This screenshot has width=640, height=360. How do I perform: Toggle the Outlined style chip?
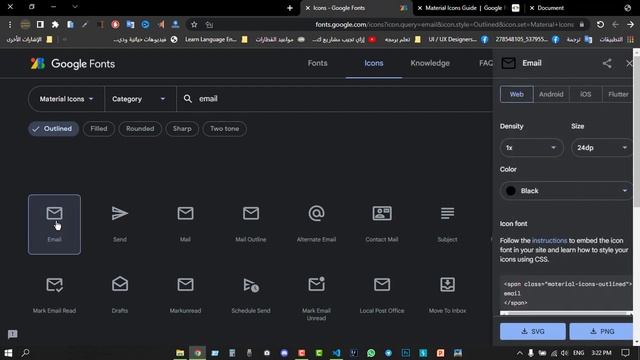click(x=53, y=129)
